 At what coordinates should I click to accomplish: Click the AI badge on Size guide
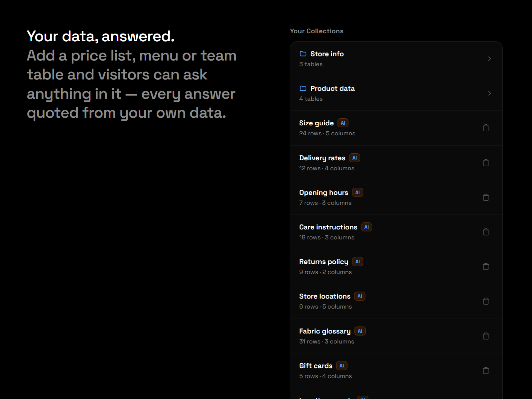point(343,123)
